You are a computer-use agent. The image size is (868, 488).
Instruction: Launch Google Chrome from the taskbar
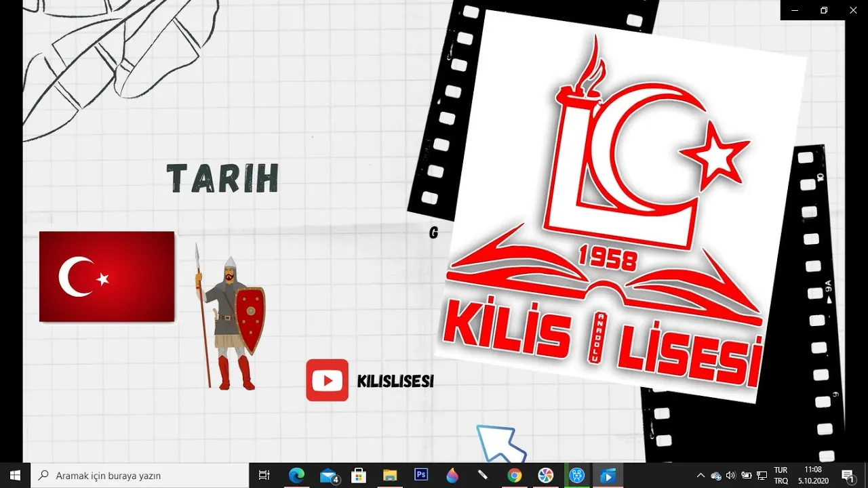coord(514,476)
